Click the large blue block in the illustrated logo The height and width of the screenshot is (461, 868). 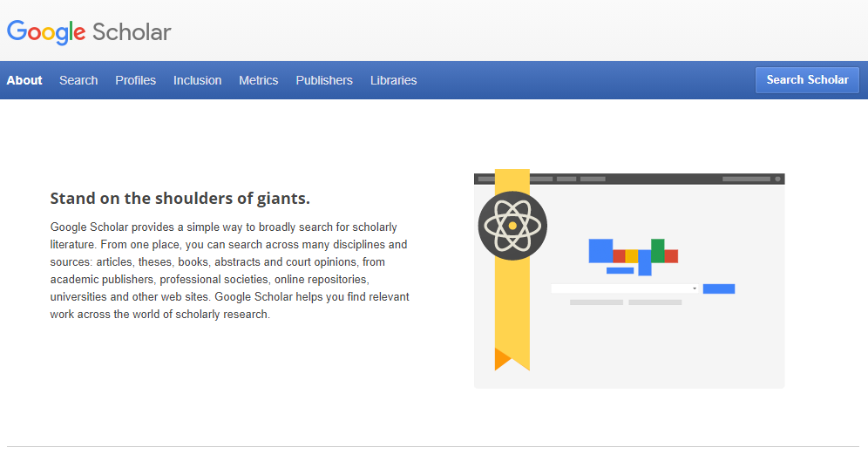click(600, 250)
